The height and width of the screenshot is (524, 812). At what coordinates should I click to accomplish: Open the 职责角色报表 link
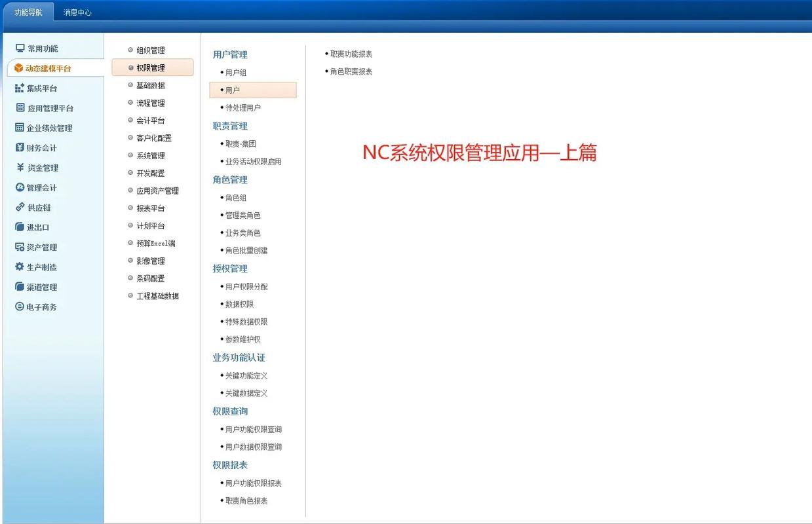pyautogui.click(x=246, y=500)
